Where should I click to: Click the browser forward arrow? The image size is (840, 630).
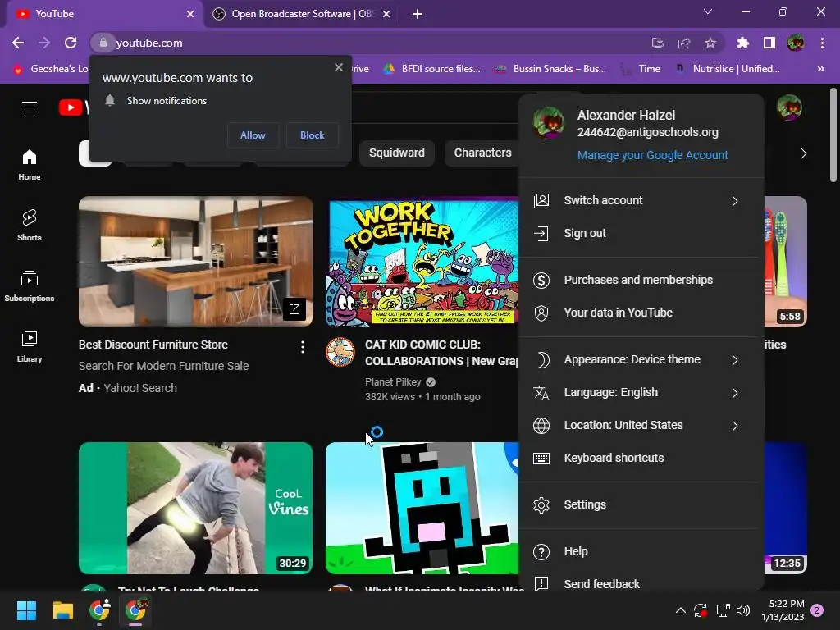click(x=44, y=43)
